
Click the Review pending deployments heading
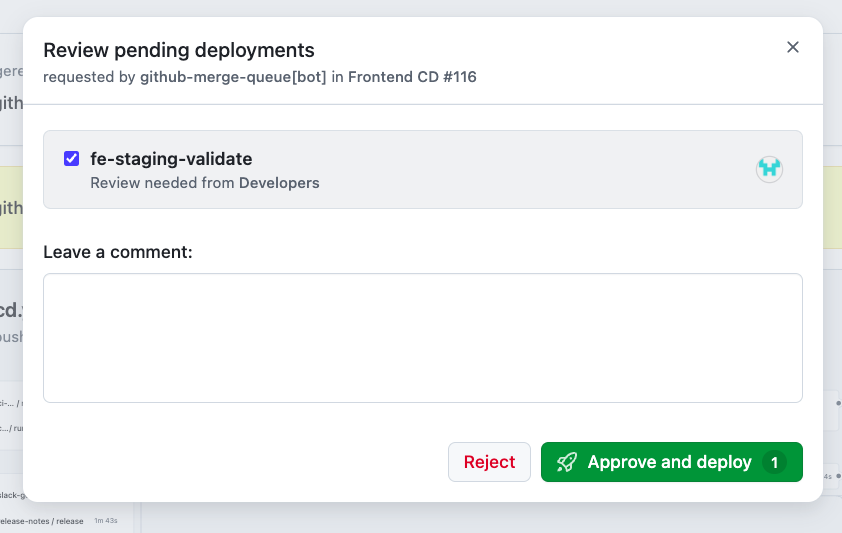click(x=179, y=50)
